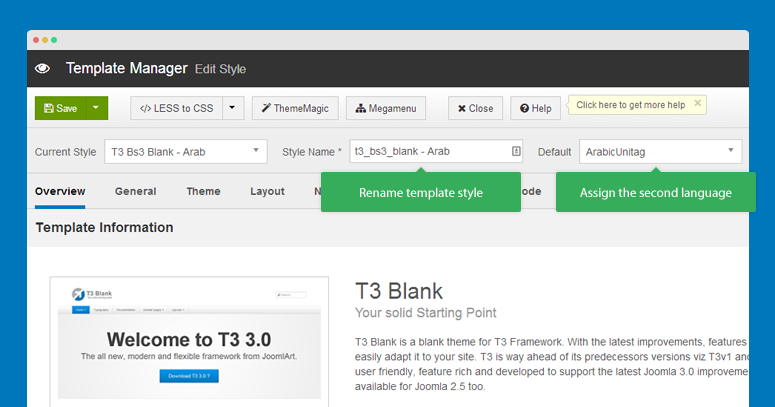
Task: Click the eye icon beside Template Manager
Action: click(x=43, y=68)
